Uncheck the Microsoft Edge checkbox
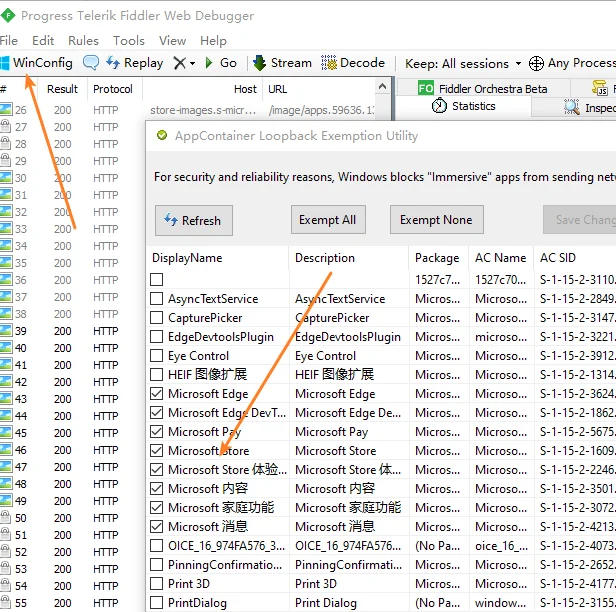Screen dimensions: 616x612 pyautogui.click(x=156, y=394)
